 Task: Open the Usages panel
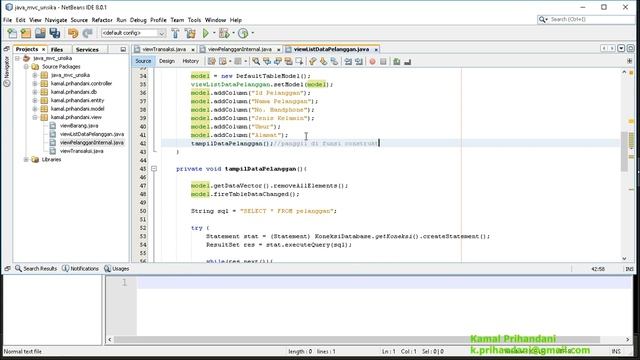pyautogui.click(x=117, y=269)
